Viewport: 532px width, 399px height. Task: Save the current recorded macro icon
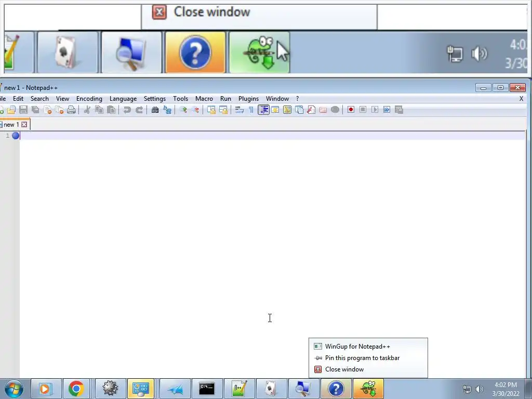point(399,110)
